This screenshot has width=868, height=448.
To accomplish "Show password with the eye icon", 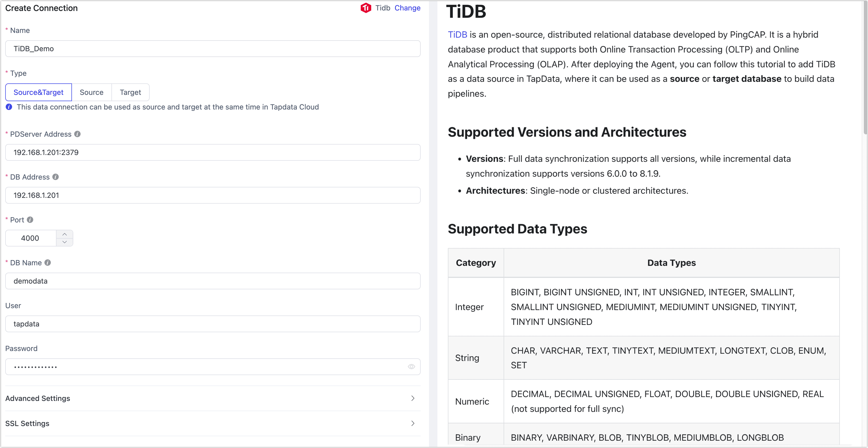I will (x=411, y=366).
